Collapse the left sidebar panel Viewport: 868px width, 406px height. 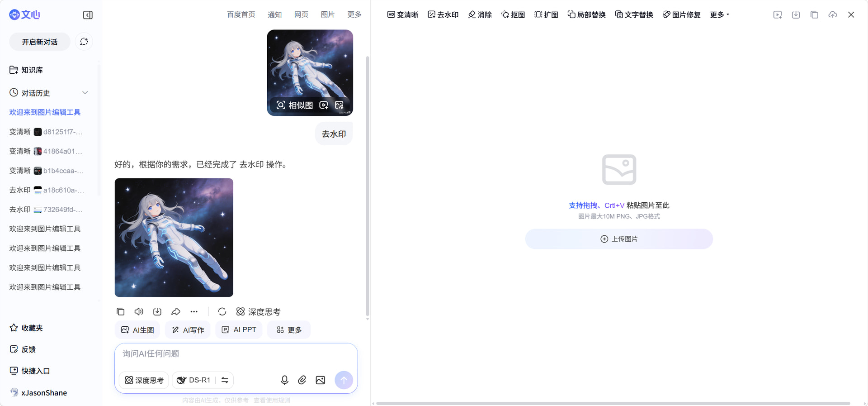click(x=88, y=15)
